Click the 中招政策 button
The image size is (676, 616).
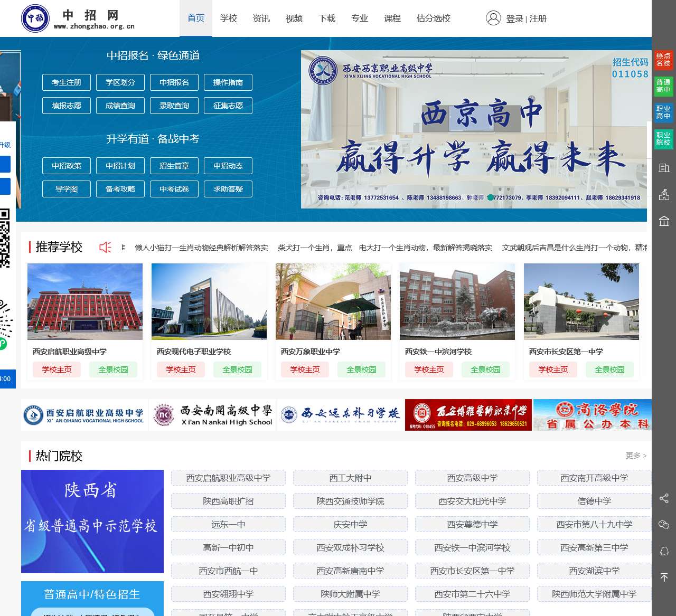point(67,166)
